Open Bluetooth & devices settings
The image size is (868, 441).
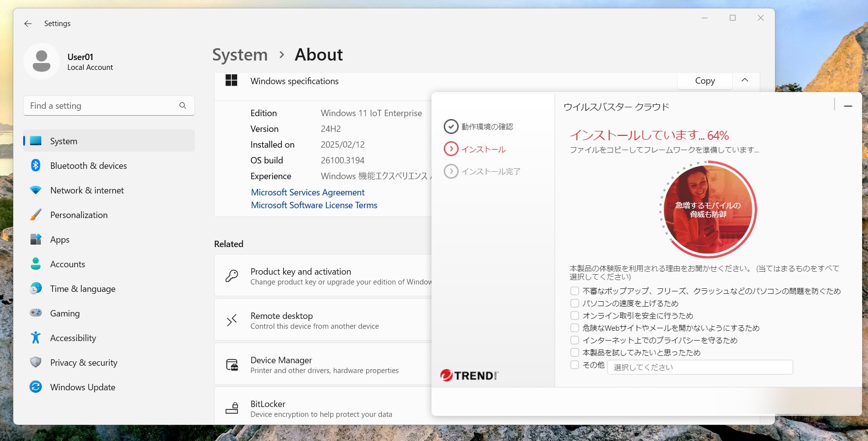[109, 166]
